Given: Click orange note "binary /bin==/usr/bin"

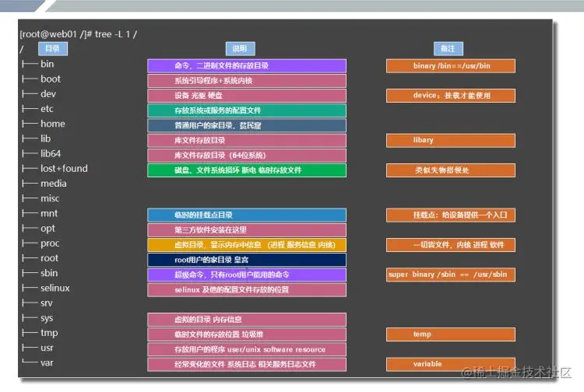Looking at the screenshot, I should (x=451, y=66).
